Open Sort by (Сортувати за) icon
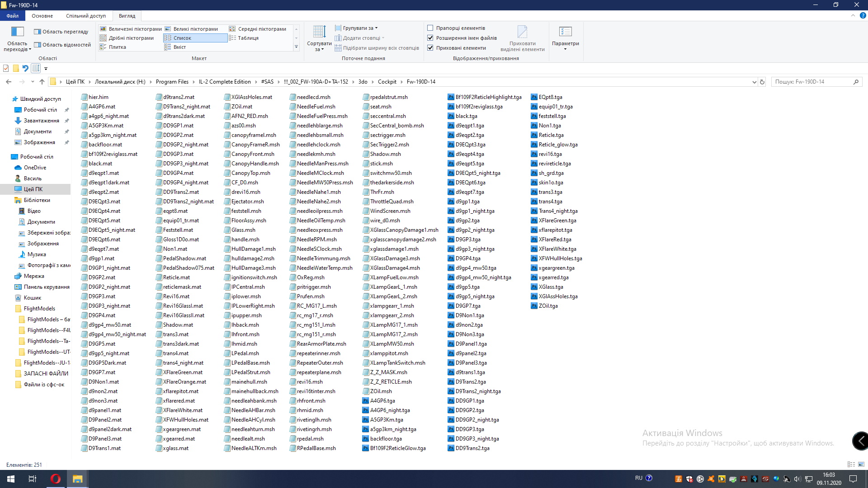Viewport: 868px width, 488px height. (x=319, y=32)
